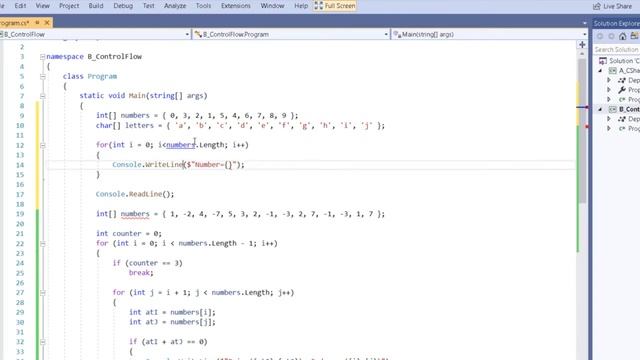Open the document tab overflow dropdown
The height and width of the screenshot is (360, 640).
584,23
